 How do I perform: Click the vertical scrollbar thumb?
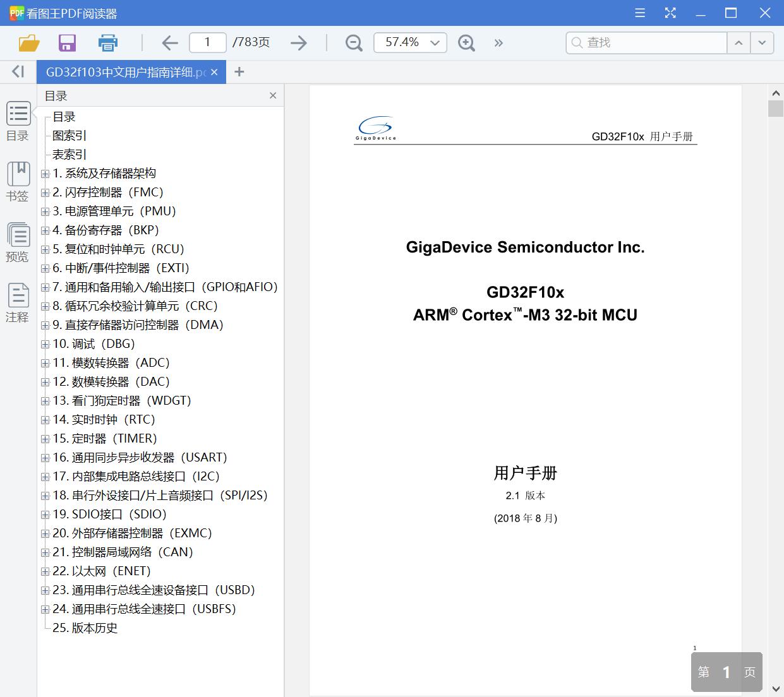coord(776,108)
